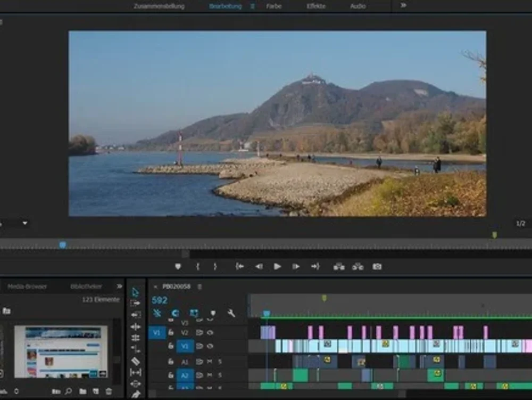Target the A2 track header
The height and width of the screenshot is (400, 532).
tap(185, 375)
